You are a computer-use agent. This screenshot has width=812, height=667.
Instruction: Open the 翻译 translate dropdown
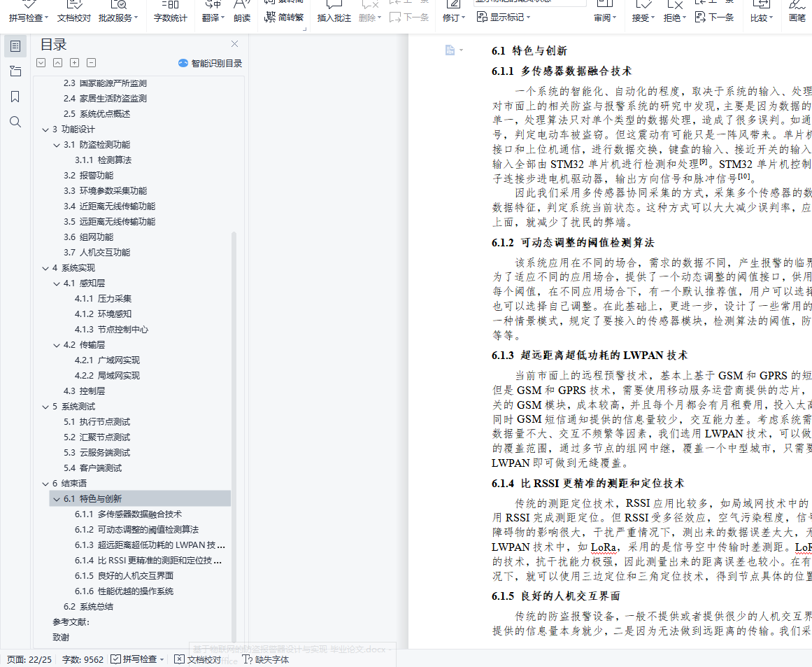click(x=213, y=12)
